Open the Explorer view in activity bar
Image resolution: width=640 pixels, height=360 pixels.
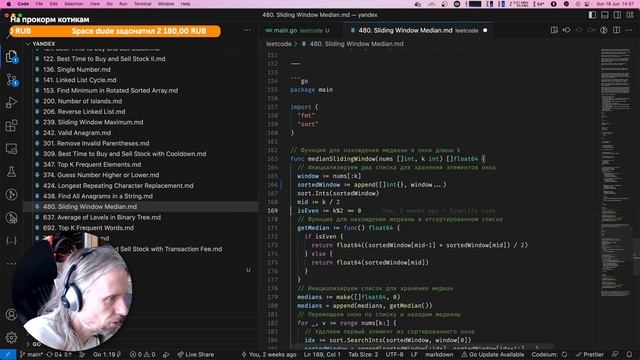tap(11, 56)
